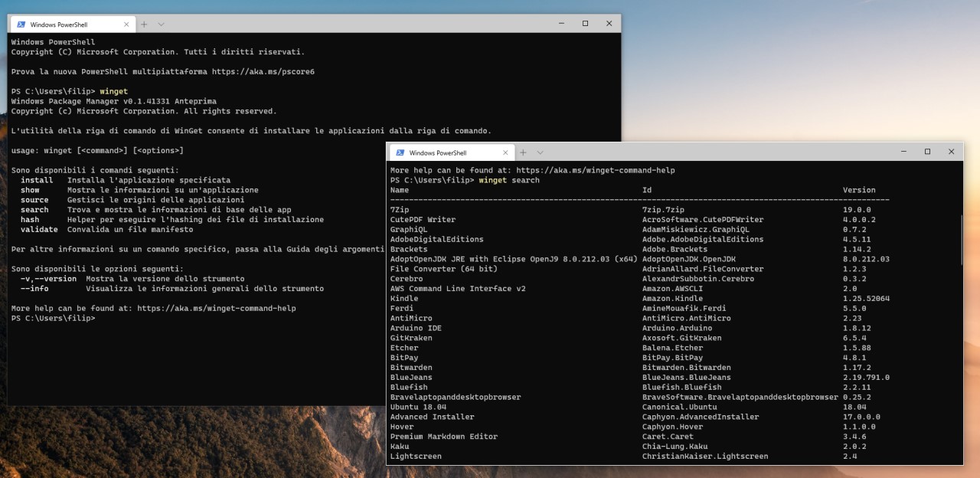Click 'winget search' command in front window
The width and height of the screenshot is (980, 478).
[x=509, y=180]
